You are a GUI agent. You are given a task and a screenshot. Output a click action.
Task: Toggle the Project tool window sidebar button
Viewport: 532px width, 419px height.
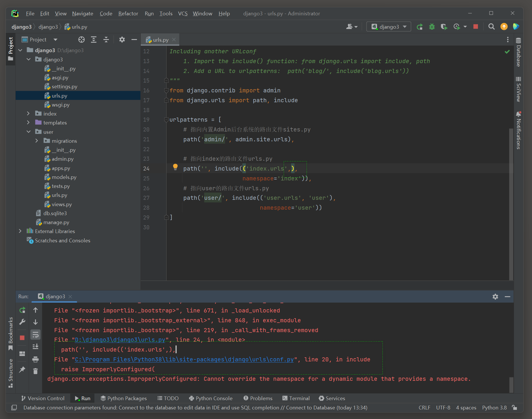coord(11,49)
